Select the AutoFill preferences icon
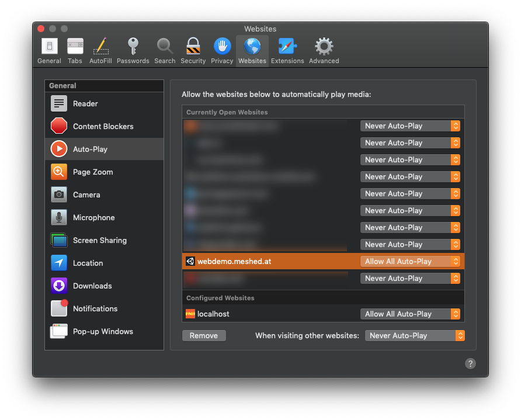Screen dimensions: 521x420 [x=100, y=50]
